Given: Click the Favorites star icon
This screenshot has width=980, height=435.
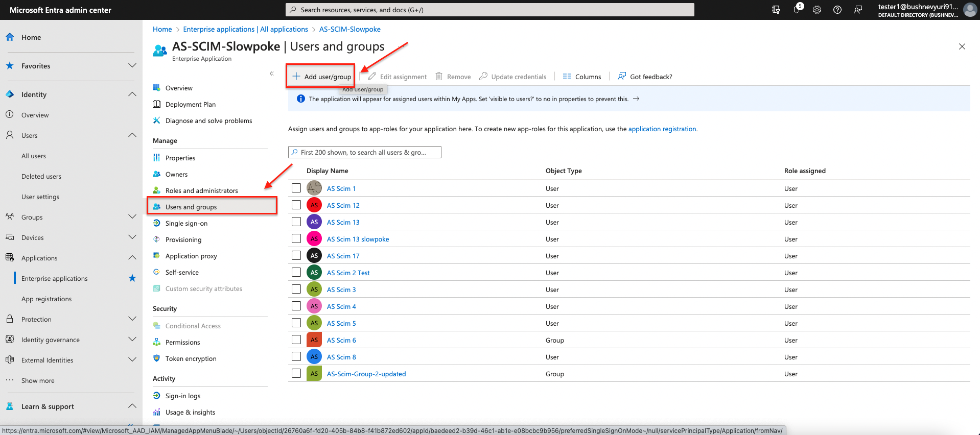Looking at the screenshot, I should 10,65.
